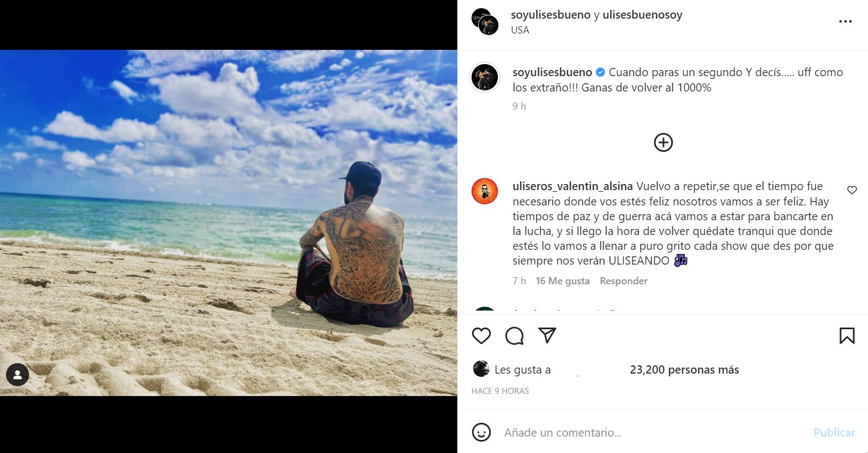Open the soyulisesbueno profile in header
The height and width of the screenshot is (453, 868).
(x=551, y=15)
